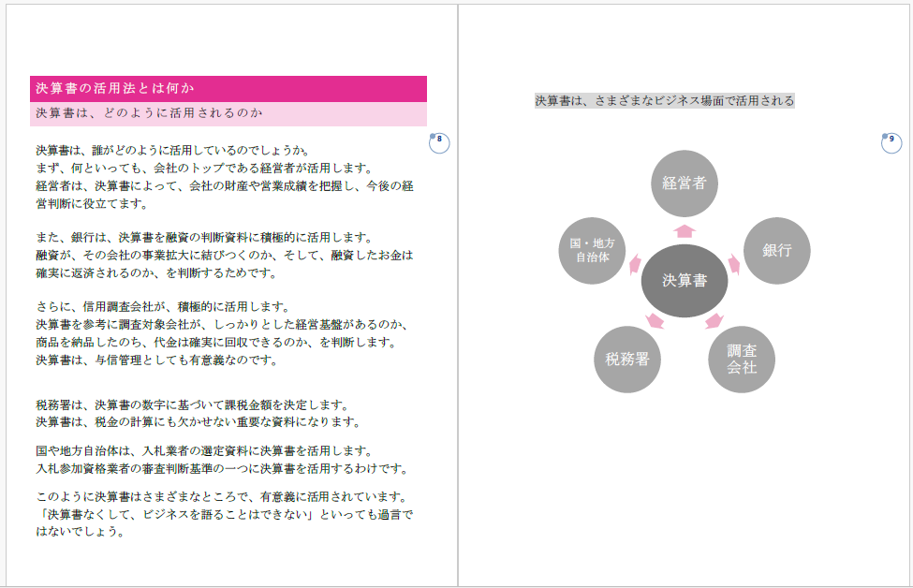Image resolution: width=913 pixels, height=588 pixels.
Task: Click line starting 確実に返済されるのか
Action: 156,273
